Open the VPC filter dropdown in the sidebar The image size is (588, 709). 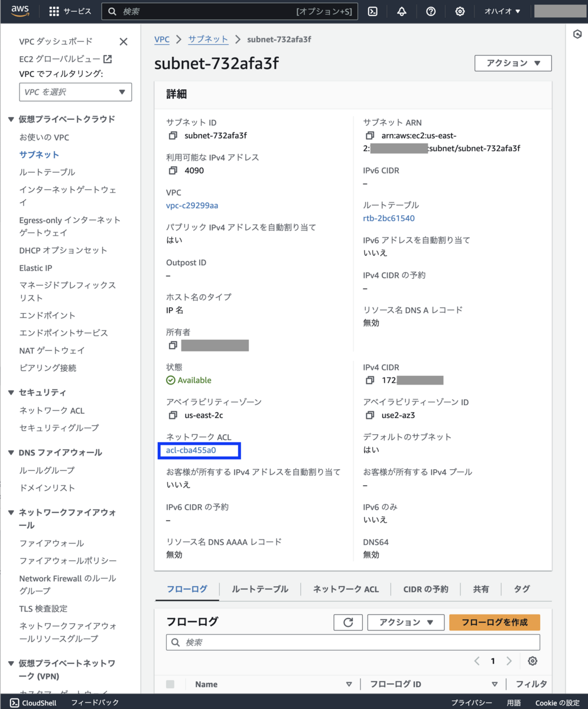[x=75, y=92]
